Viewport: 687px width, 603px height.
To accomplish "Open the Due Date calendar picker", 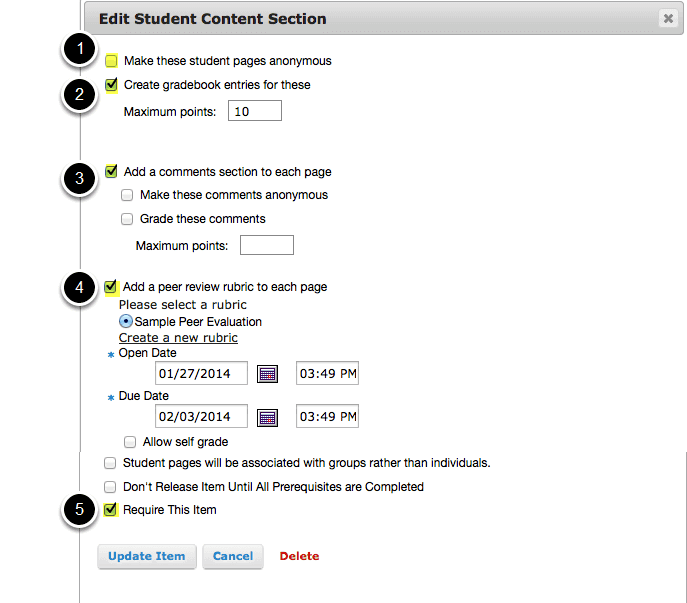I will tap(267, 417).
